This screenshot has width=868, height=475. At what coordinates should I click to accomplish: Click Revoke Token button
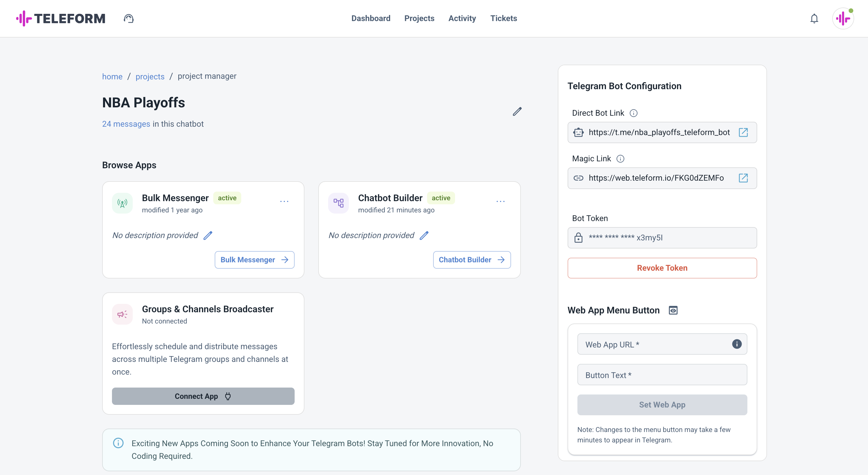point(662,268)
